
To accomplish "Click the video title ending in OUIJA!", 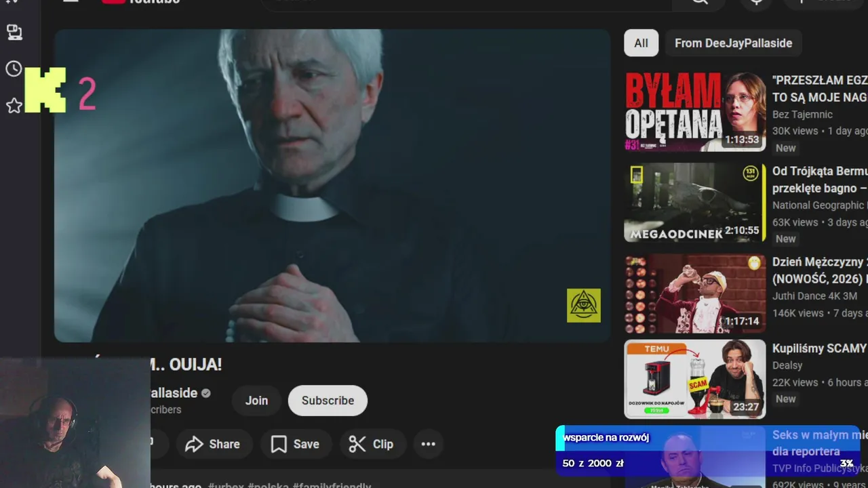I will point(186,365).
